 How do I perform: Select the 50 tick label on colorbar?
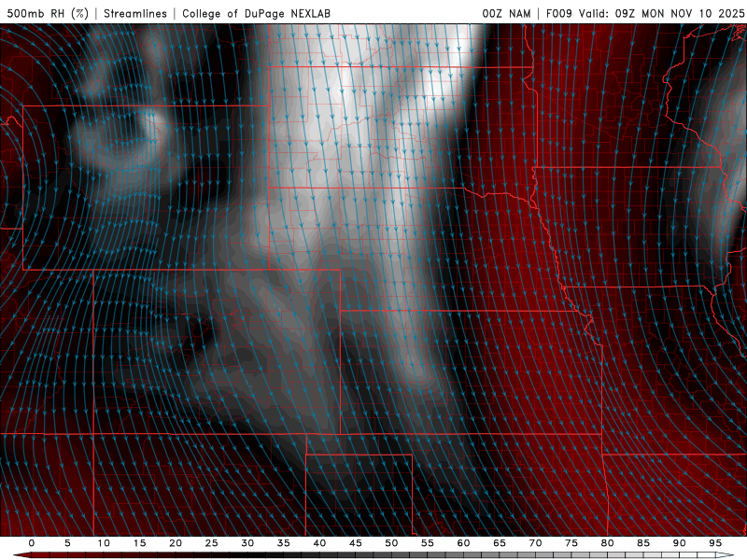point(391,543)
